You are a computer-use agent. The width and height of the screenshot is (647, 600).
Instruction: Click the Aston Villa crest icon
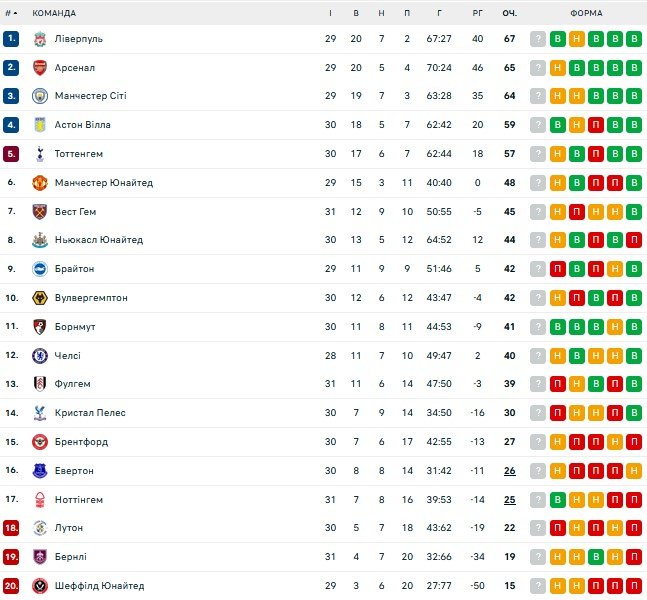pos(40,125)
